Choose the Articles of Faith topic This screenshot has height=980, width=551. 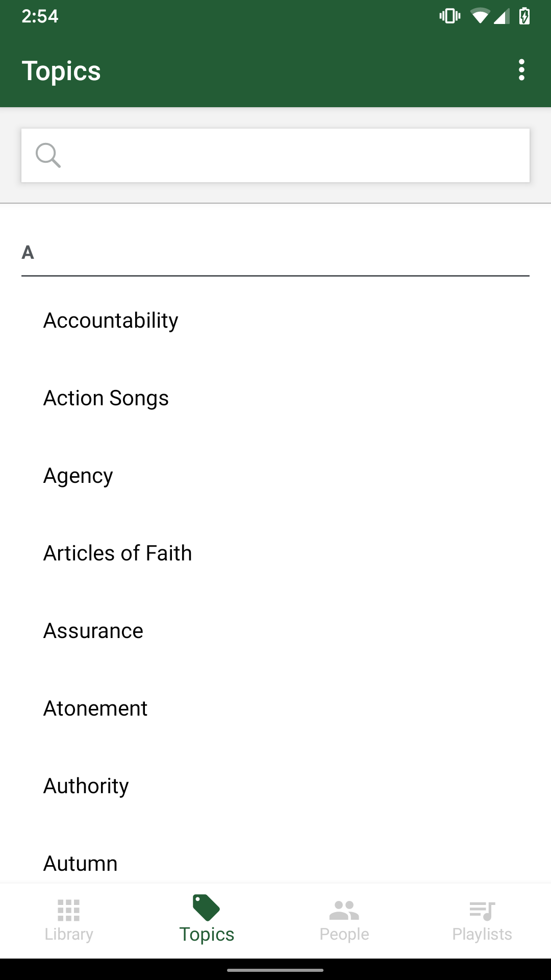[x=118, y=553]
